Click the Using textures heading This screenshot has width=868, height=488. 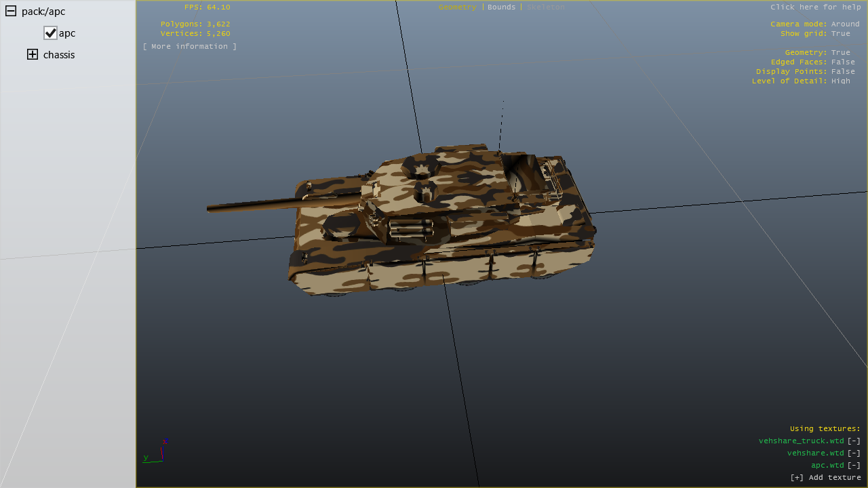(x=825, y=428)
